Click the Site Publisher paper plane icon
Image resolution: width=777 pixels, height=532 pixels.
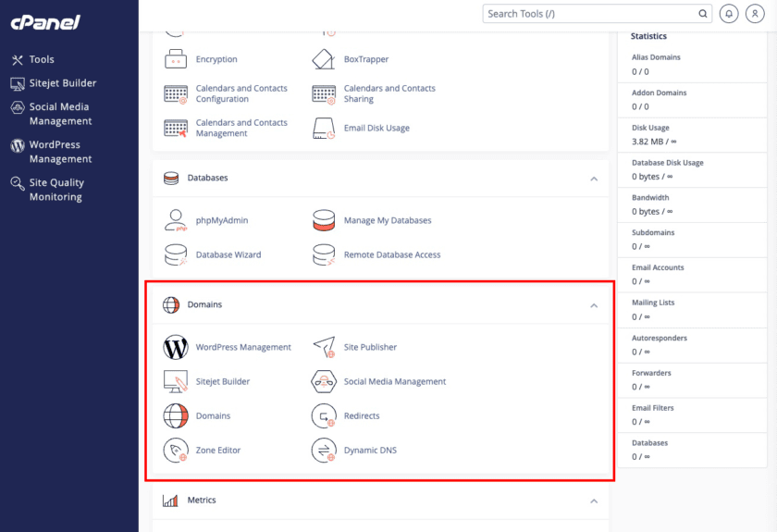point(324,347)
